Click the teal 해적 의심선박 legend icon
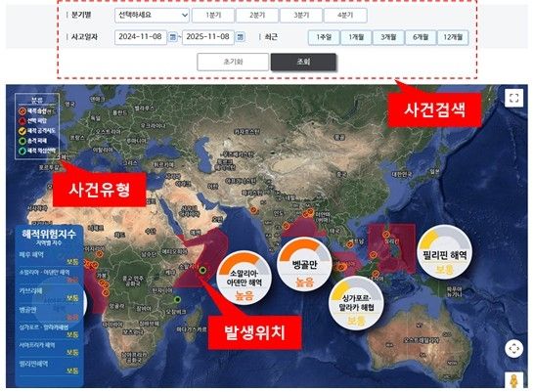 22,151
